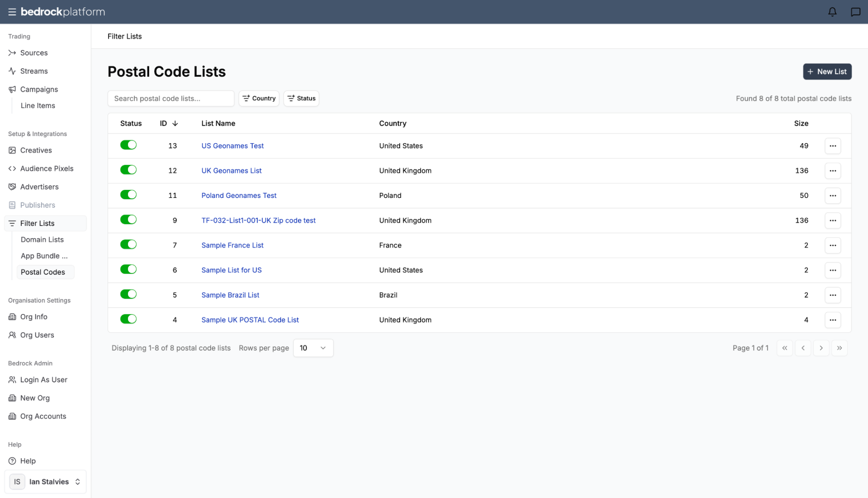
Task: Click the Advertisers handshake icon
Action: (12, 187)
